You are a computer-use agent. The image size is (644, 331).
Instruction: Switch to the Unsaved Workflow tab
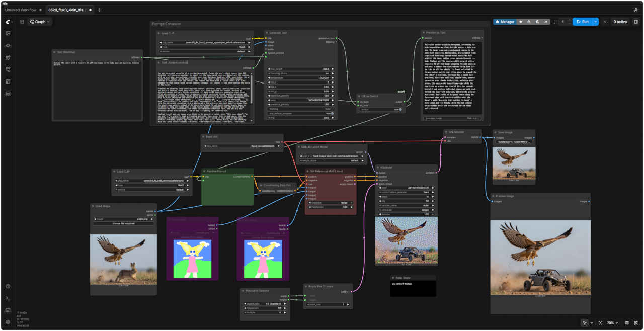pyautogui.click(x=21, y=10)
